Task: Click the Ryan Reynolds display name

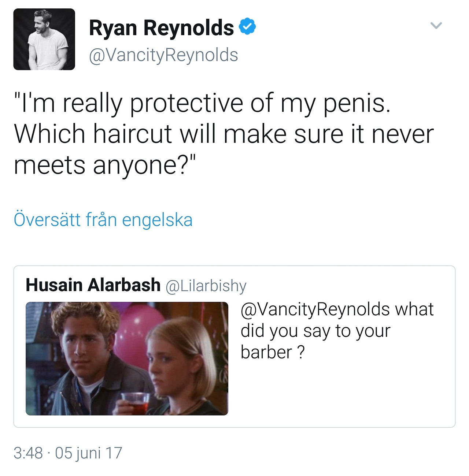Action: 161,28
